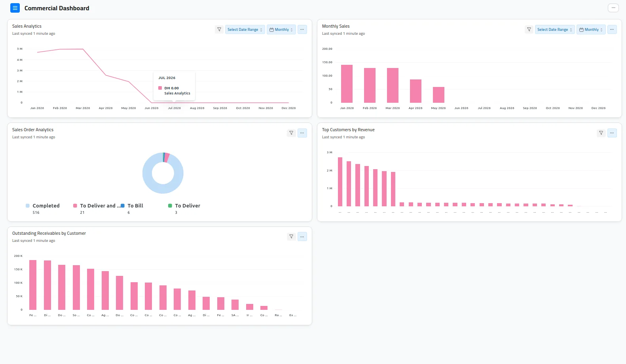Click the Outstanding Receivables by Customer title
The image size is (626, 364).
click(49, 234)
